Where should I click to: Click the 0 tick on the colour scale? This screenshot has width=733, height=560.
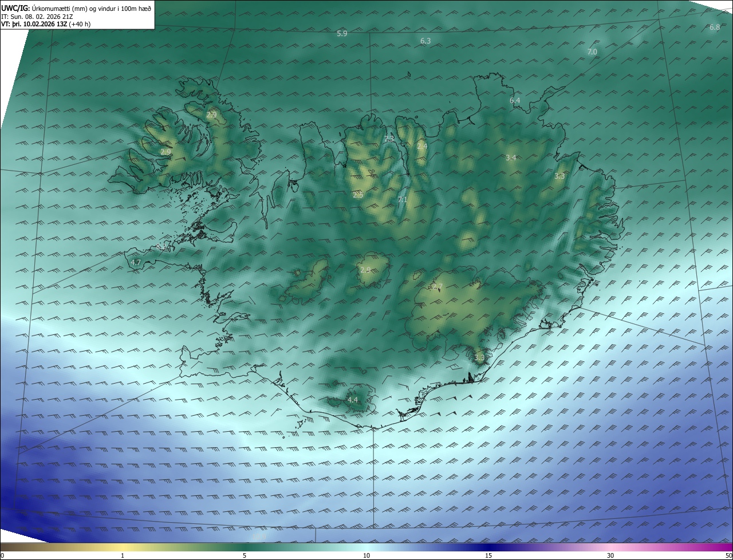(2, 555)
